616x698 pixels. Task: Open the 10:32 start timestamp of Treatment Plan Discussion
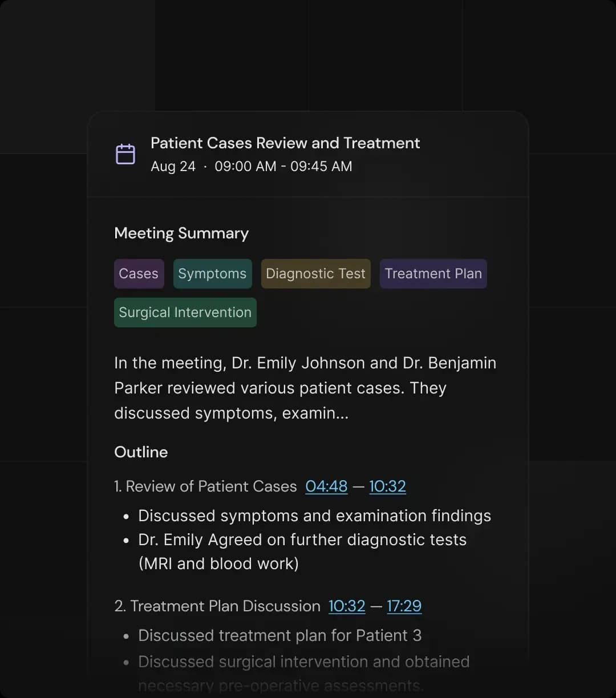347,606
